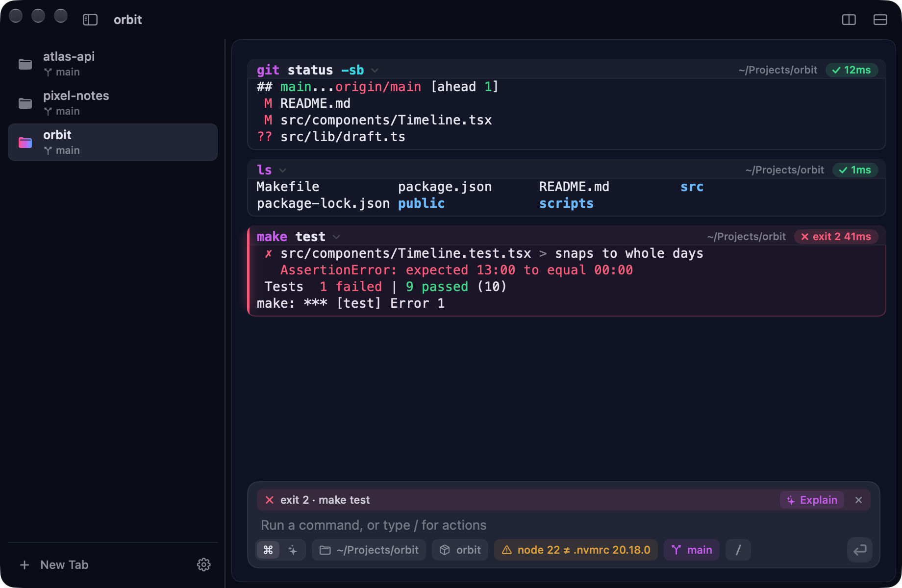This screenshot has height=588, width=902.
Task: Click the public directory in ls output
Action: click(x=421, y=203)
